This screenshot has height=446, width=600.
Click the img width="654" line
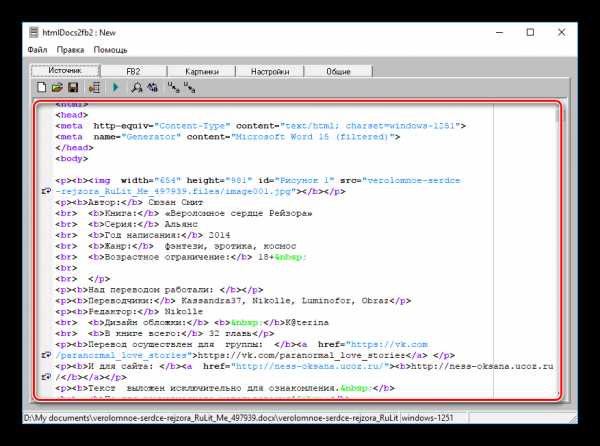(x=258, y=181)
